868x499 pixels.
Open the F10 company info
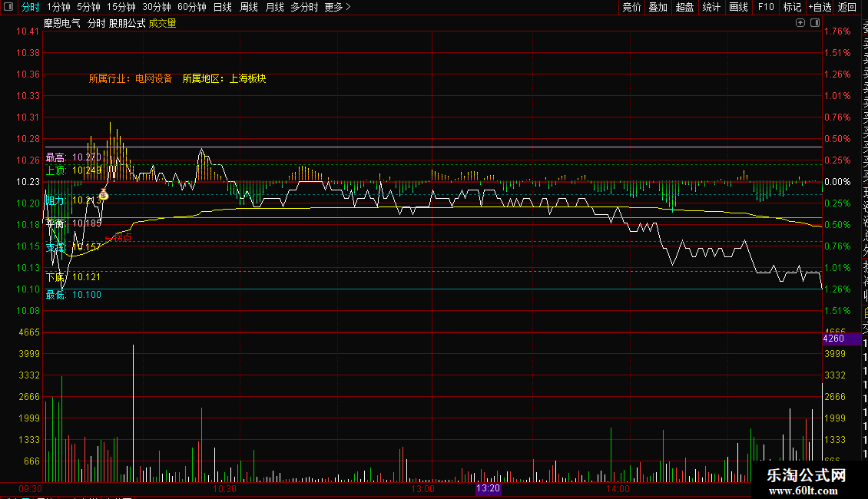coord(766,7)
